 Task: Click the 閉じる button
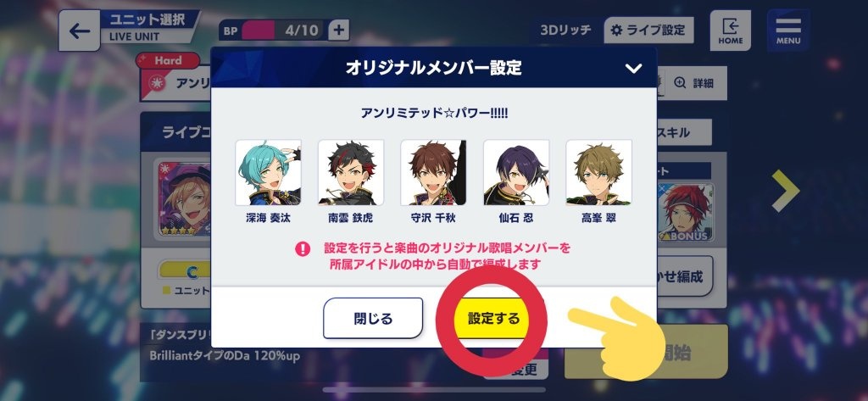[373, 319]
